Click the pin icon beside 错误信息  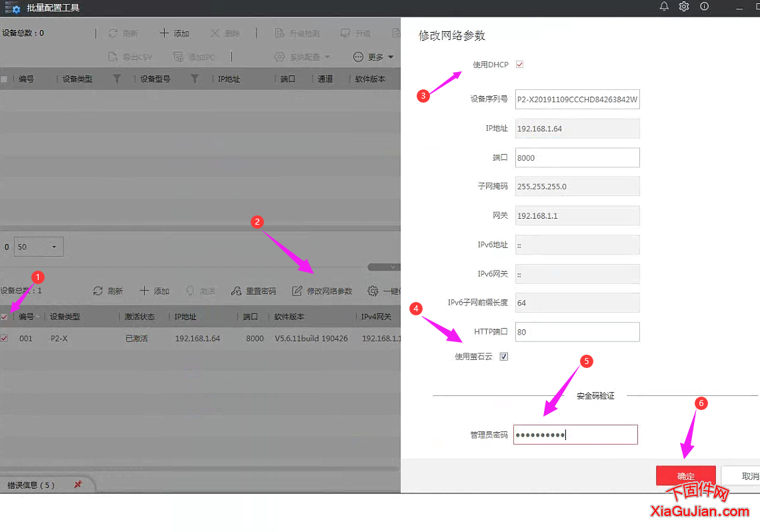tap(77, 484)
